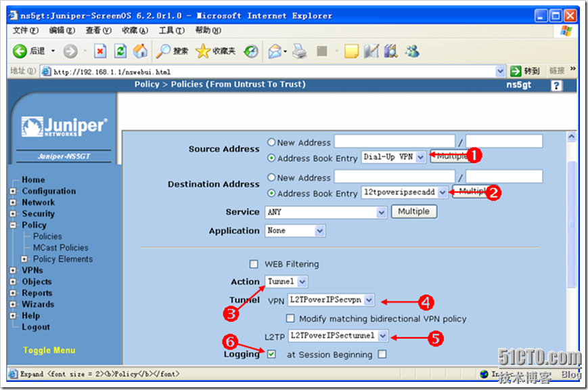Image resolution: width=588 pixels, height=390 pixels.
Task: Select Source Address Book Entry radio button
Action: (x=271, y=158)
